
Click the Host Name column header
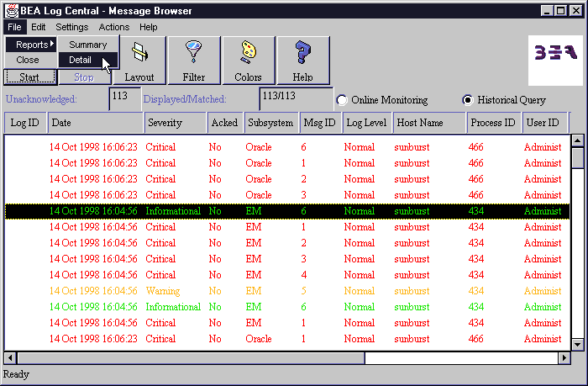pos(429,123)
